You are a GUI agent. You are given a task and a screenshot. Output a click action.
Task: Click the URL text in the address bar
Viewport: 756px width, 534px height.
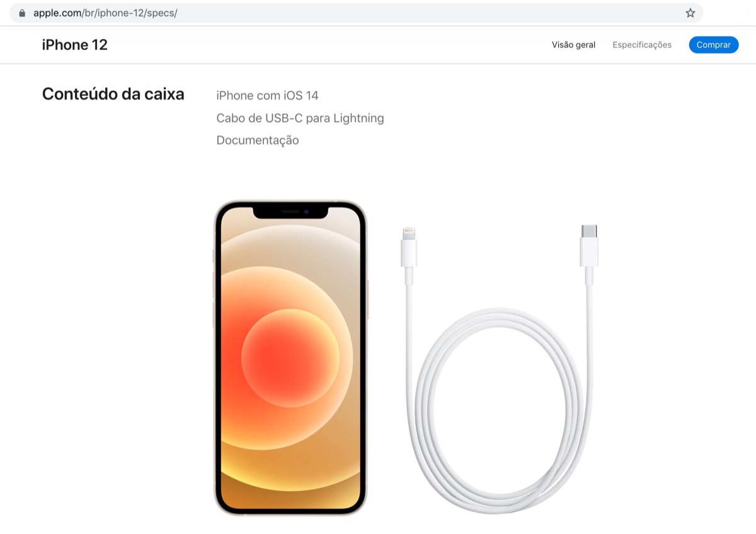pyautogui.click(x=105, y=13)
